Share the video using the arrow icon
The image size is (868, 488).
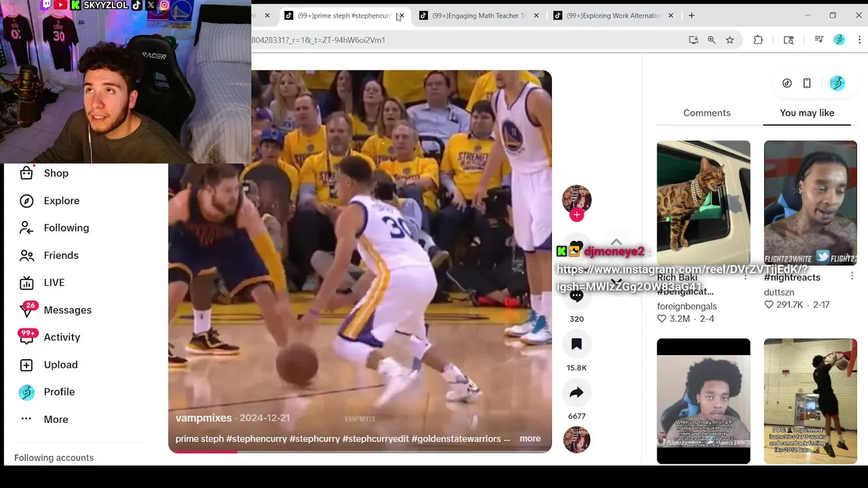click(x=576, y=392)
